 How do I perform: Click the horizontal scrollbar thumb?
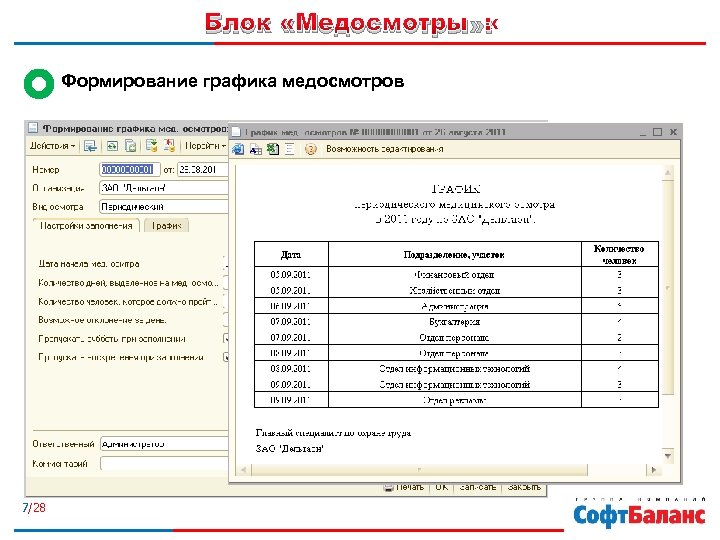(x=419, y=469)
